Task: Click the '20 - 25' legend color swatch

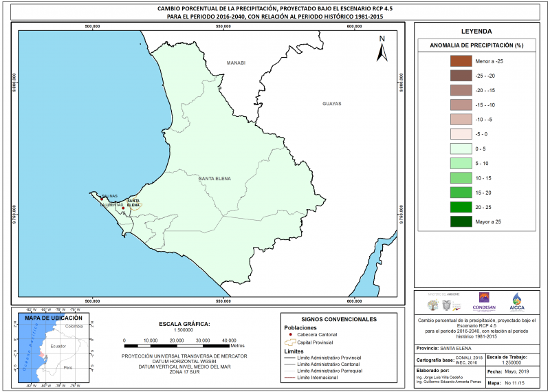Action: point(461,207)
